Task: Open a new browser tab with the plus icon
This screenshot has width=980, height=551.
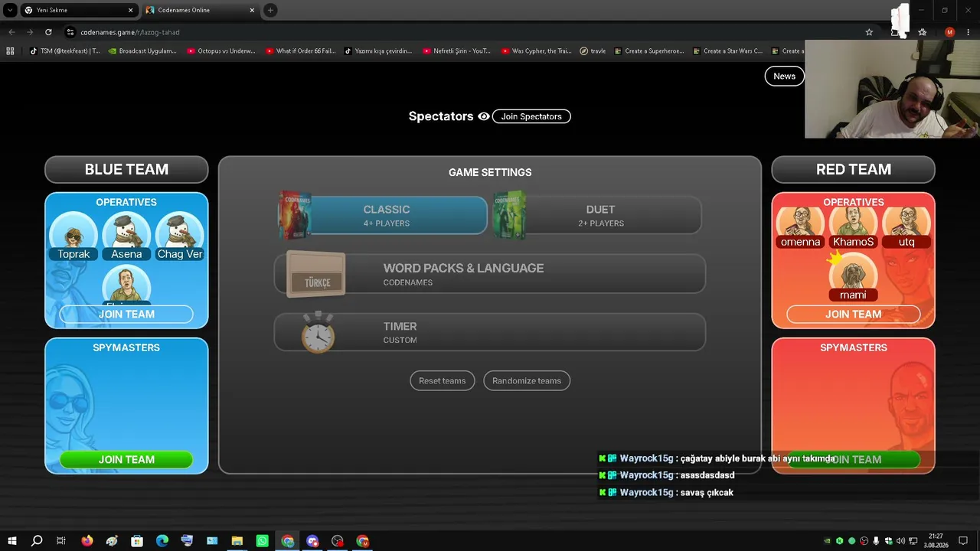Action: (x=270, y=10)
